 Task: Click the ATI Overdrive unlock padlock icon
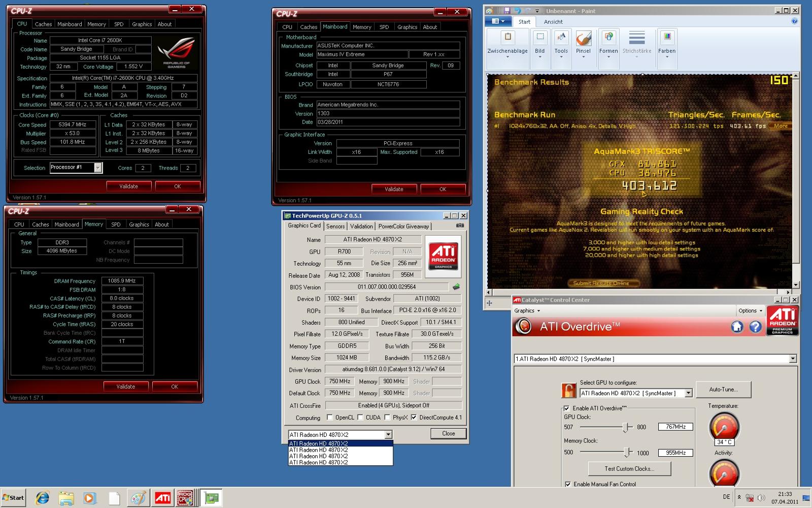(568, 390)
